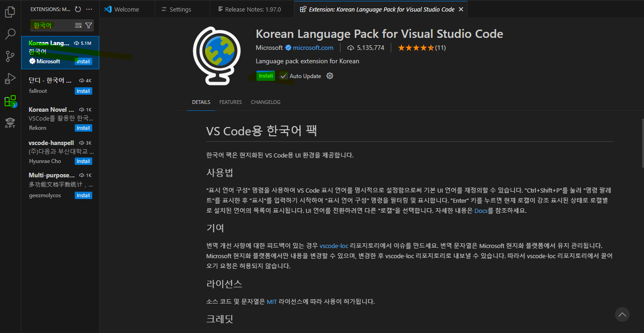
Task: Open the vscode-loc repository link
Action: tap(334, 246)
